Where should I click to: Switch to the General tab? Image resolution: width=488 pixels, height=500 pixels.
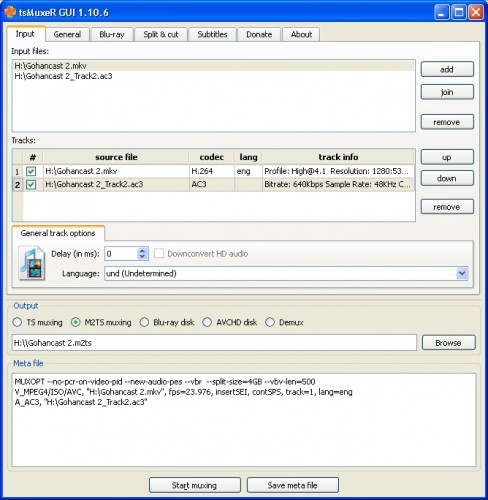[67, 34]
